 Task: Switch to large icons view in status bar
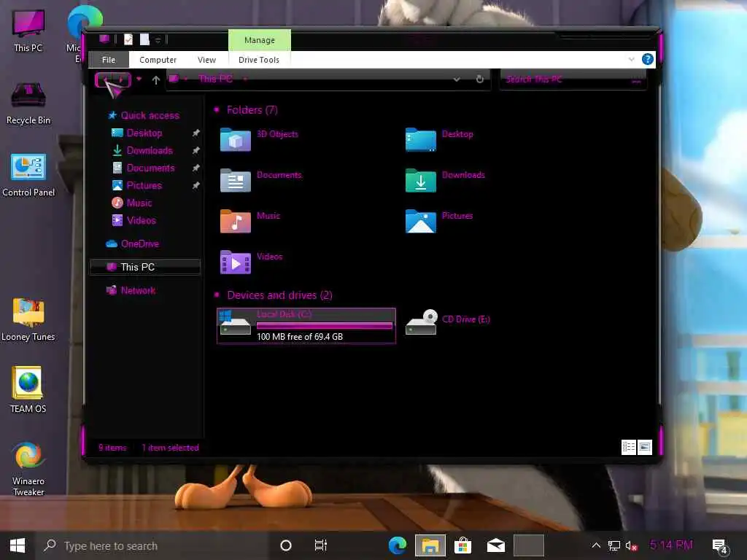point(645,447)
